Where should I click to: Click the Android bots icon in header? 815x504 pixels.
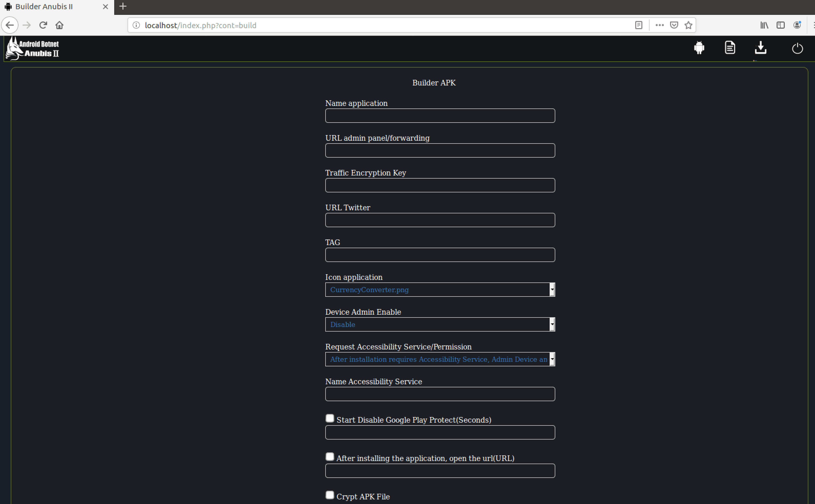click(x=699, y=48)
